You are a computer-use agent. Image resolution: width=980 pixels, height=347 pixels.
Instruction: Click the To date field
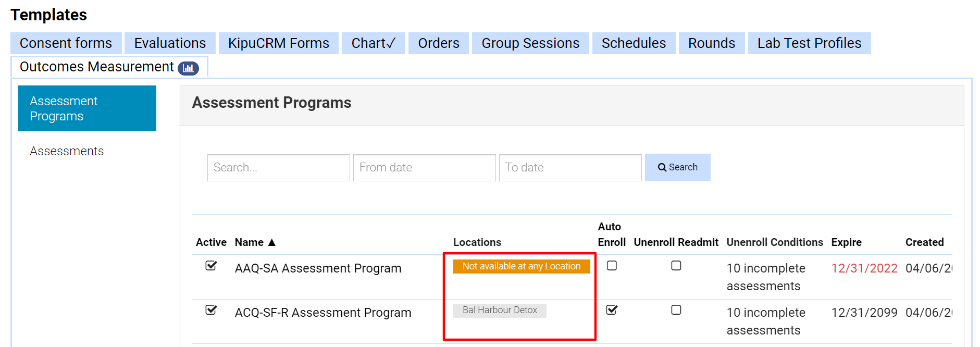tap(570, 168)
